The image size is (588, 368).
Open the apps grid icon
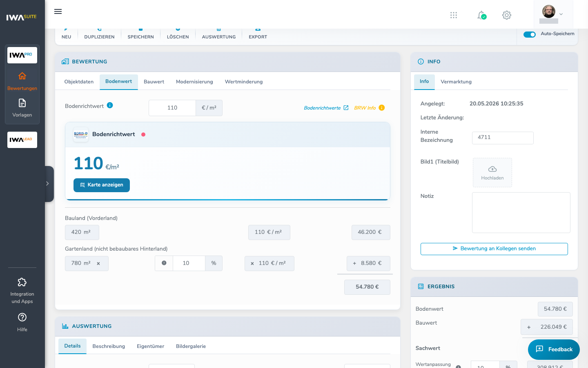coord(454,15)
